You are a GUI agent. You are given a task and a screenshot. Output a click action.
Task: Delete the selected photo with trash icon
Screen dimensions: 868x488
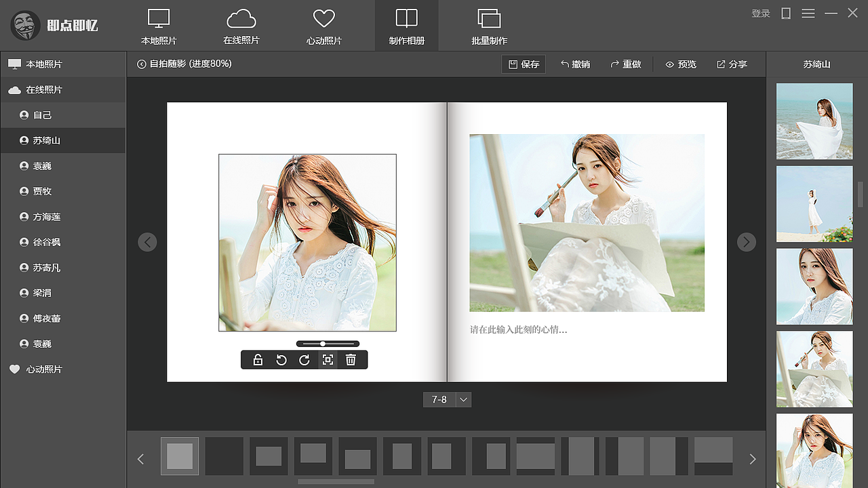click(x=351, y=360)
